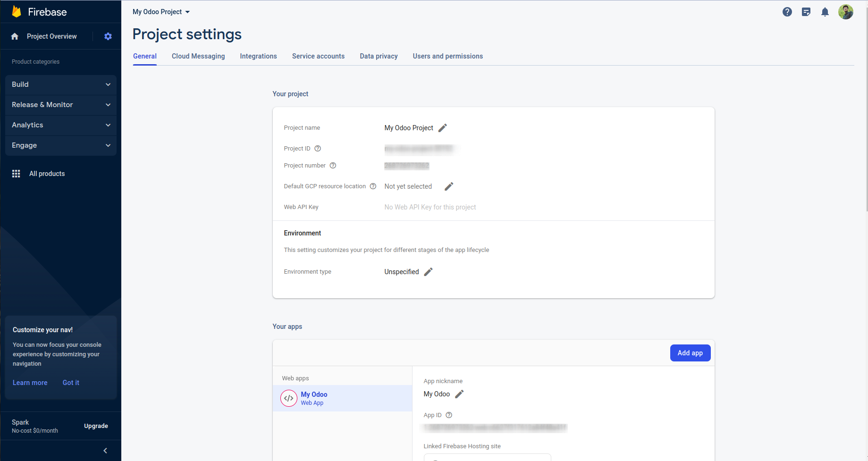The height and width of the screenshot is (461, 868).
Task: Open the help question mark icon
Action: (x=787, y=12)
